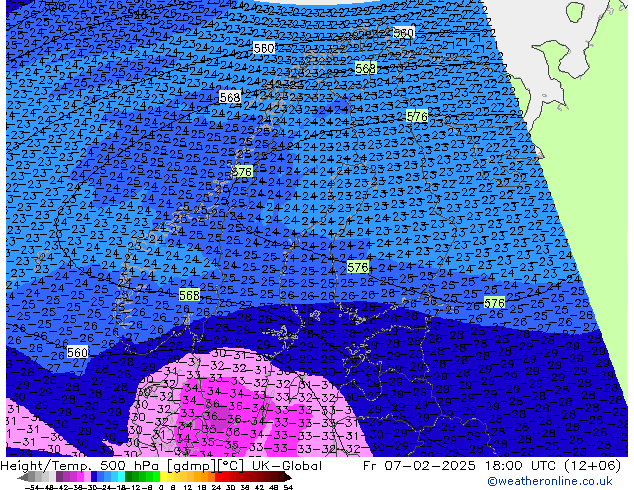
Task: Pick the yellow swatch at 0 in the legend
Action: [x=163, y=478]
